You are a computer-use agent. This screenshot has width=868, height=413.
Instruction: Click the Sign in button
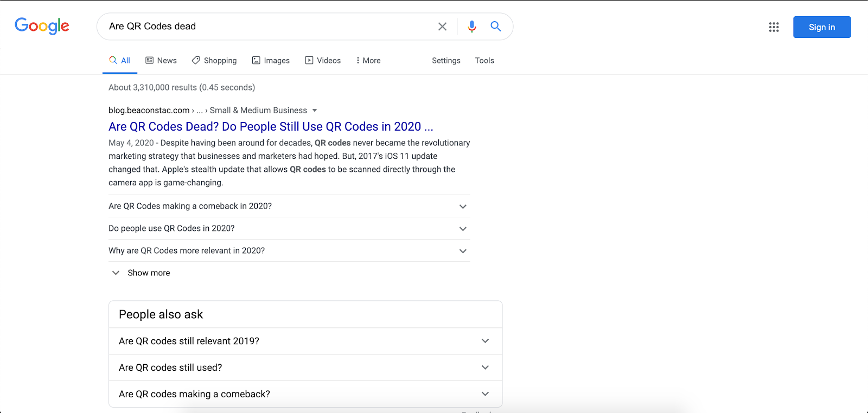[x=822, y=27]
